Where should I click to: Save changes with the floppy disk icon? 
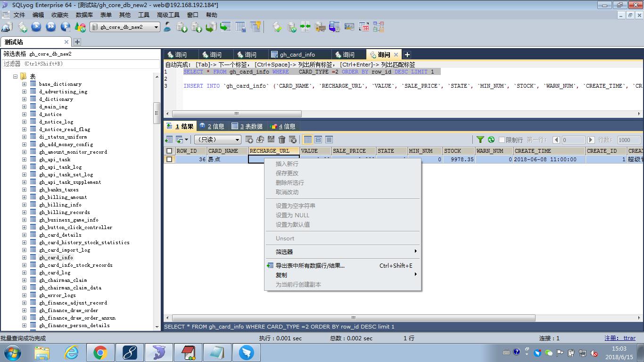point(271,140)
